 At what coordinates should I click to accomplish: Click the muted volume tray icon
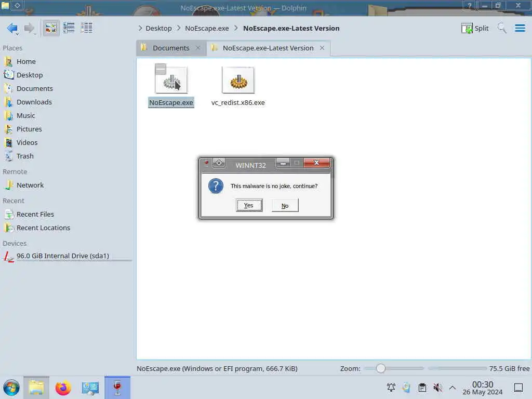pyautogui.click(x=437, y=387)
